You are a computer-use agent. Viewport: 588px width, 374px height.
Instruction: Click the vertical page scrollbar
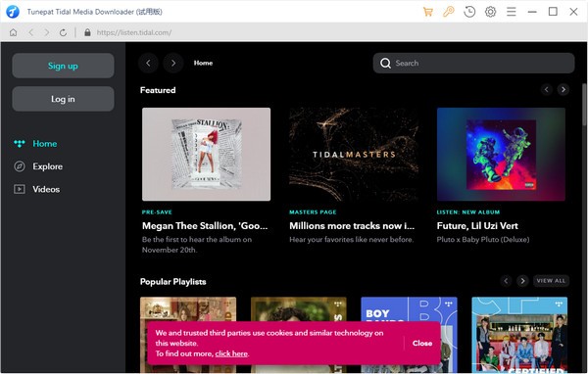[584, 105]
